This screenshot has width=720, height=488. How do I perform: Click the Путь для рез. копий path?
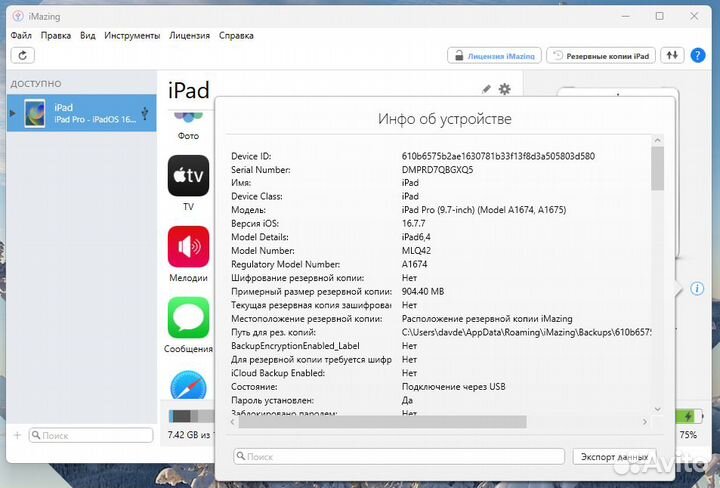[526, 332]
